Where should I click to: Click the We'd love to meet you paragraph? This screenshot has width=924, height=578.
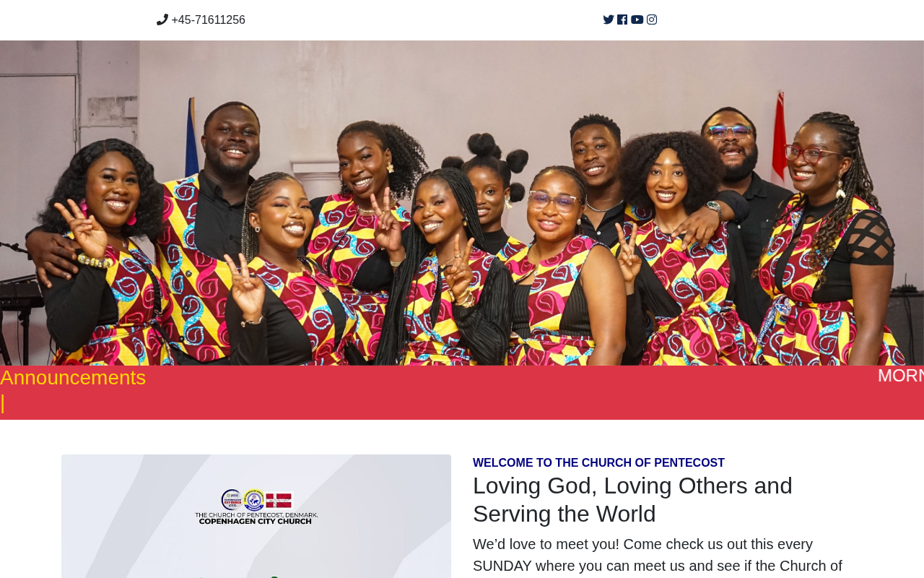(x=658, y=555)
